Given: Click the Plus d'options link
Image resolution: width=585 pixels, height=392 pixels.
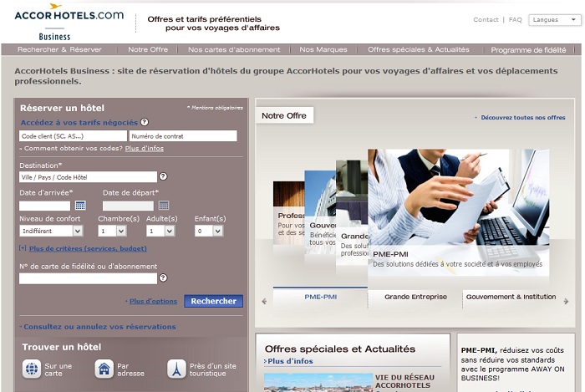Looking at the screenshot, I should 153,301.
